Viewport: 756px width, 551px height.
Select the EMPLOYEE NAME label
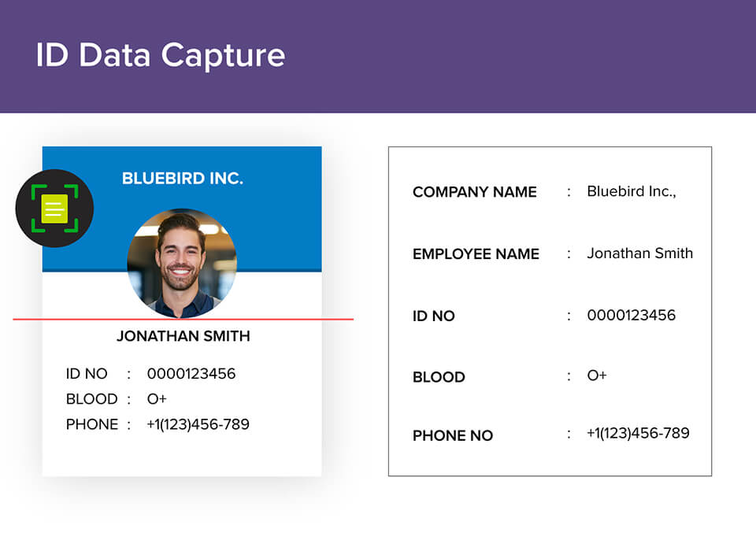click(476, 254)
